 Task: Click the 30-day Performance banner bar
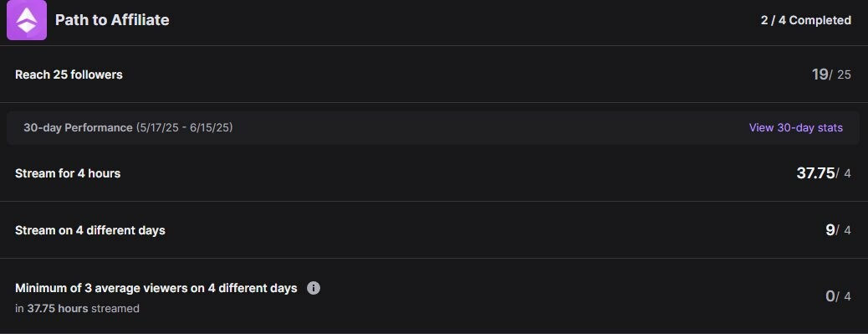point(433,128)
